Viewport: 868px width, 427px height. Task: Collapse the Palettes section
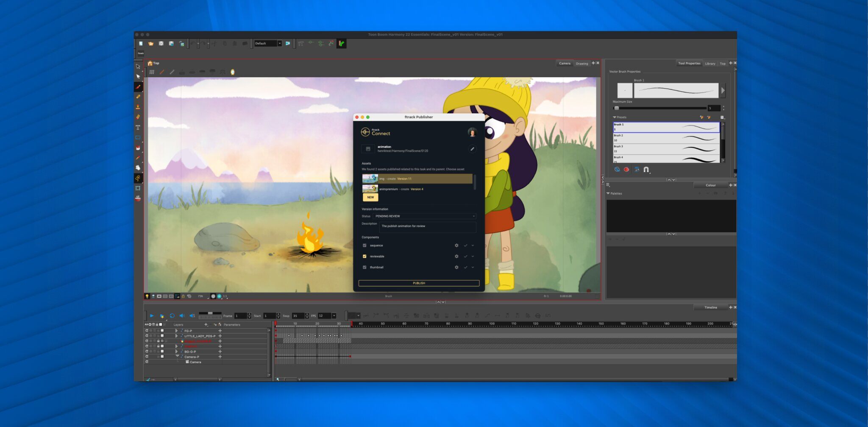coord(608,193)
